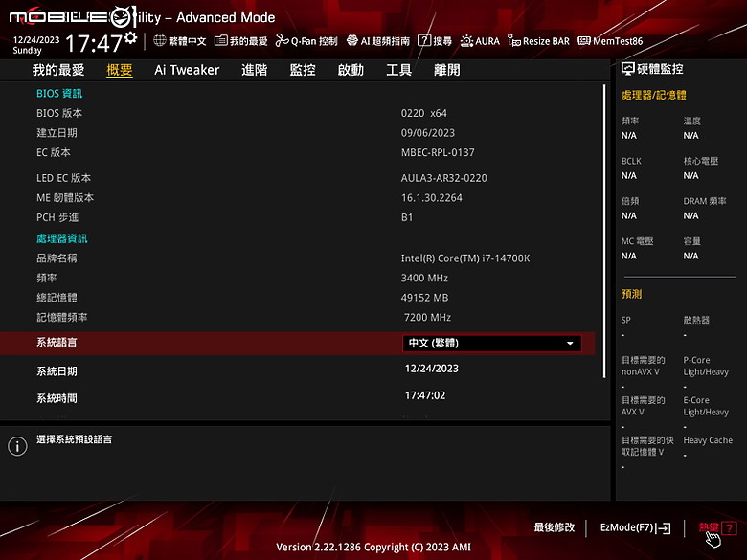
Task: Open the 系統語言 language dropdown
Action: tap(491, 344)
